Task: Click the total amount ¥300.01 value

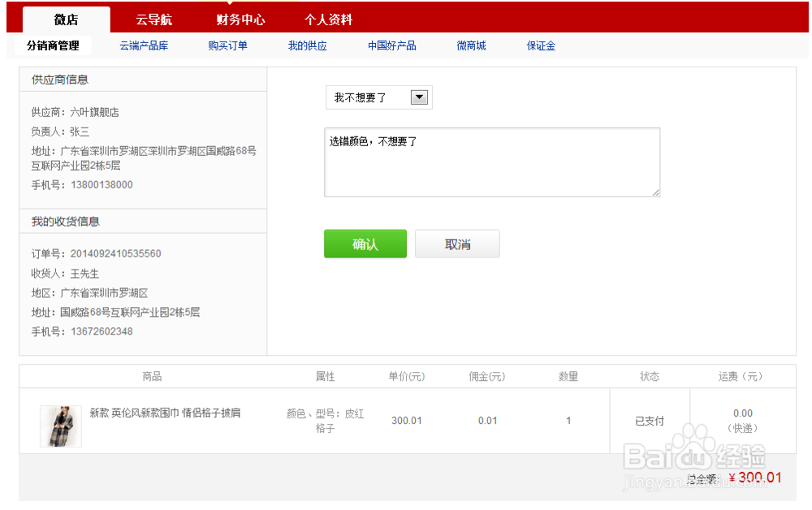Action: point(754,478)
